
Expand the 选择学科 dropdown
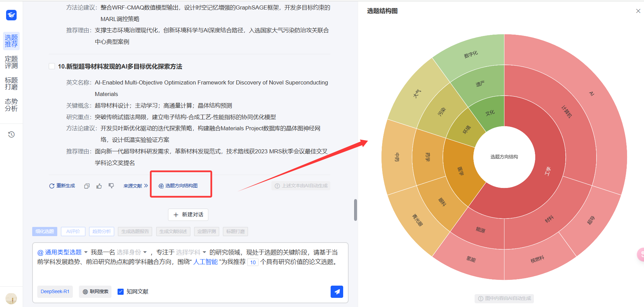pos(191,252)
